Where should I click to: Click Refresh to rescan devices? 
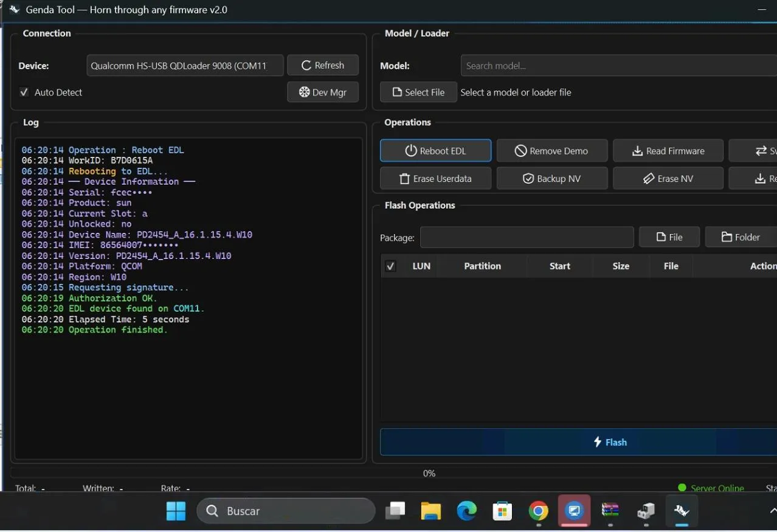(x=322, y=65)
